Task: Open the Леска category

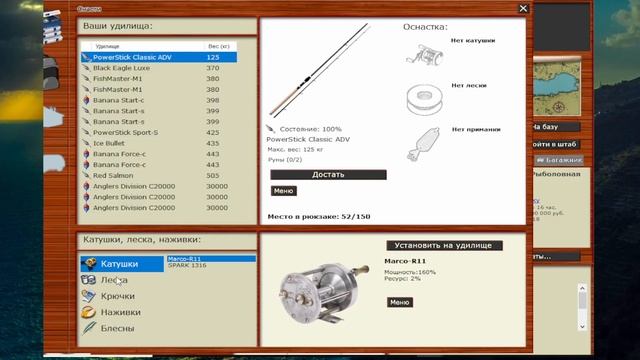Action: tap(114, 280)
